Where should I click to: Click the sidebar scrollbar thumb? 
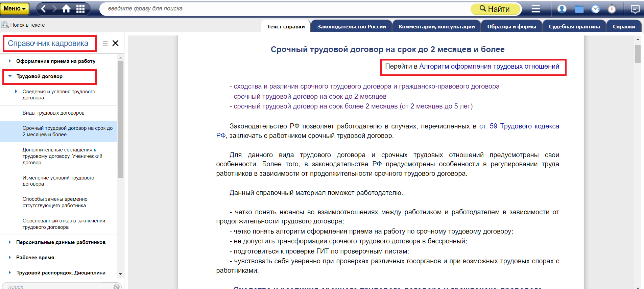120,119
